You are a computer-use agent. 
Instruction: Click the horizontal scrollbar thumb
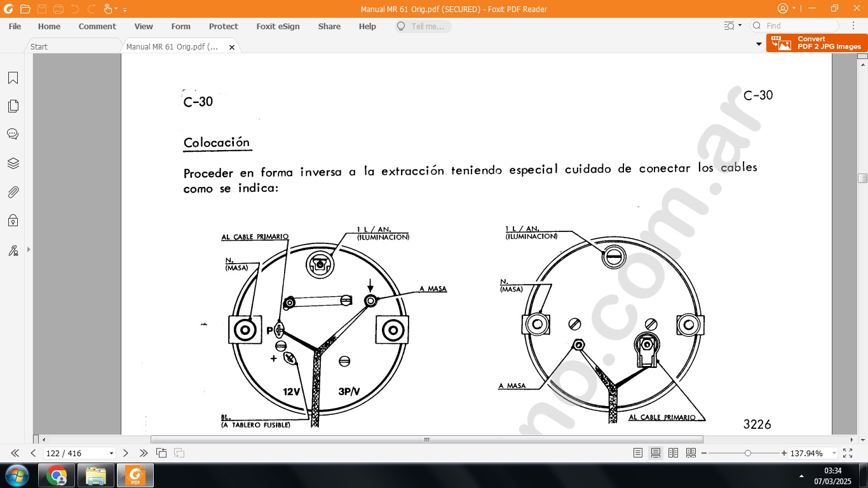click(427, 440)
